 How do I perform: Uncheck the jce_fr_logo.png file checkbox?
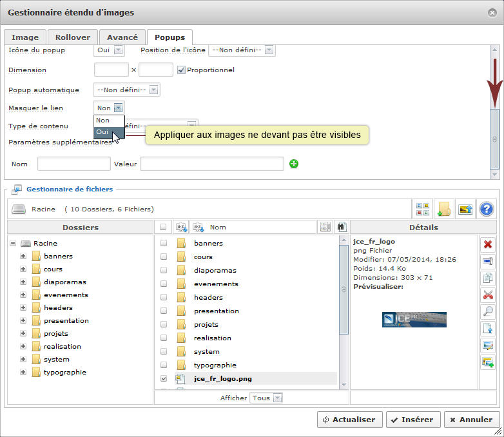[163, 379]
